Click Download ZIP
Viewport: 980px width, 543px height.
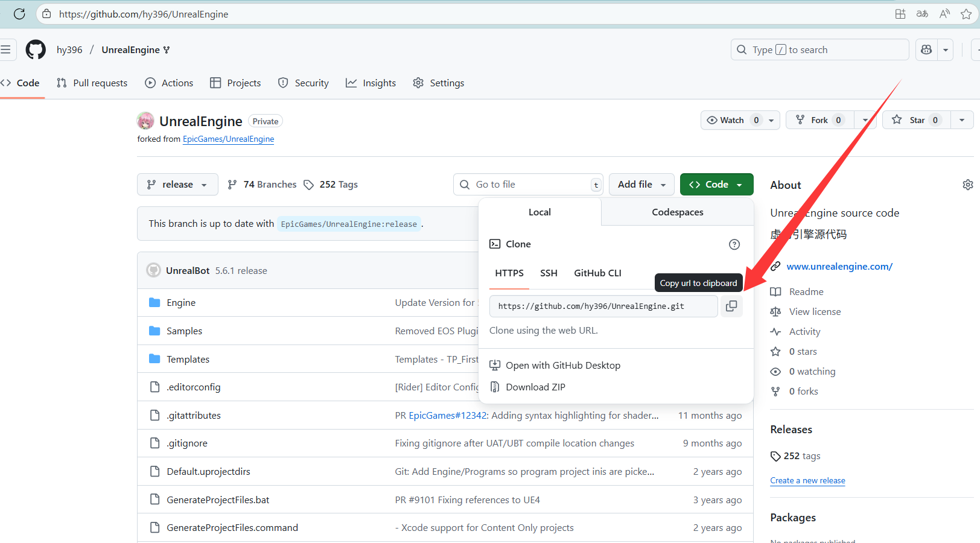tap(527, 387)
